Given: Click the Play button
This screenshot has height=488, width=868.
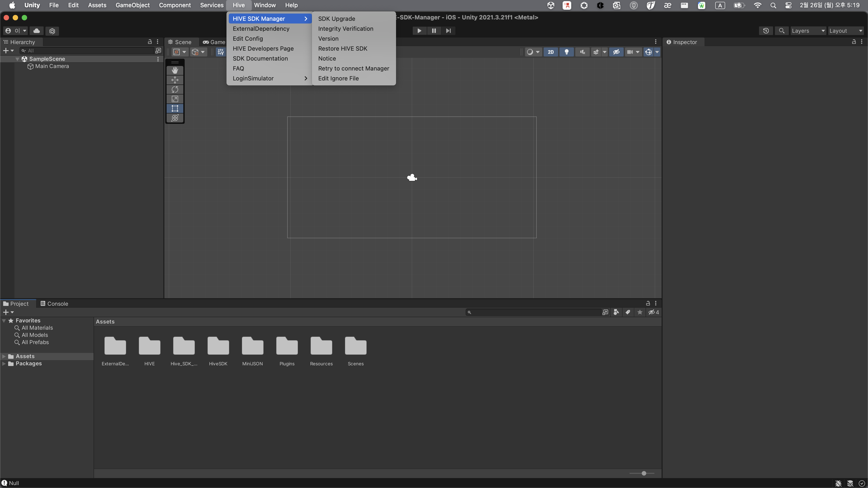Looking at the screenshot, I should coord(419,31).
